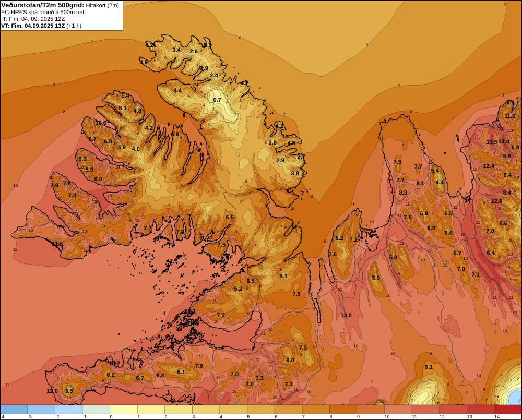Select the legend color box between 13 and 14
This screenshot has width=522, height=420.
click(480, 410)
